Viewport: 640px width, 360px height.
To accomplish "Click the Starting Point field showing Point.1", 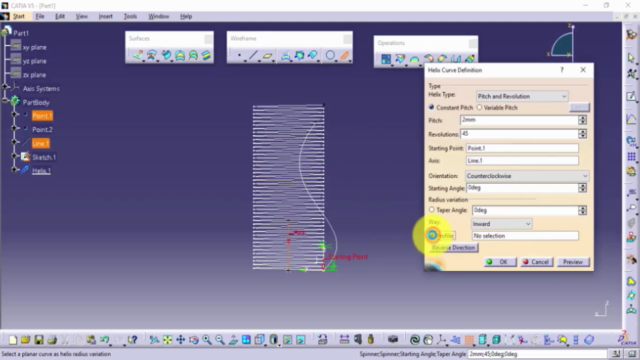I will pos(522,148).
